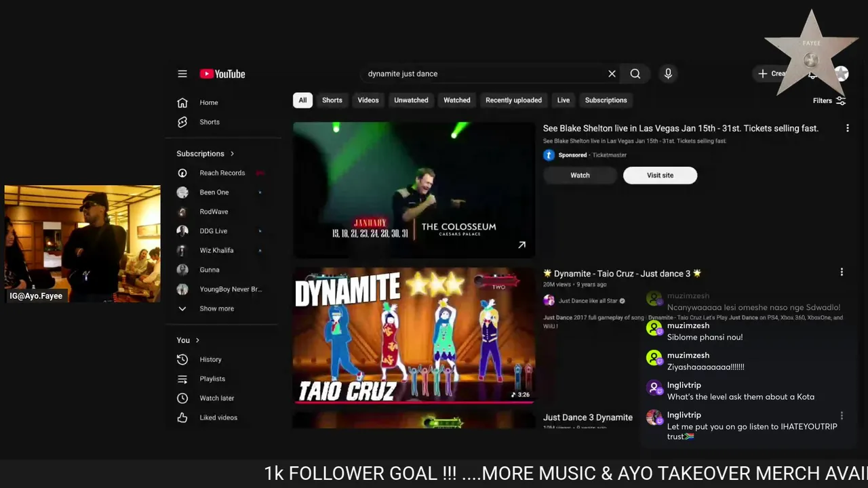868x488 pixels.
Task: Open Blake Shelton ad title link
Action: tap(681, 128)
